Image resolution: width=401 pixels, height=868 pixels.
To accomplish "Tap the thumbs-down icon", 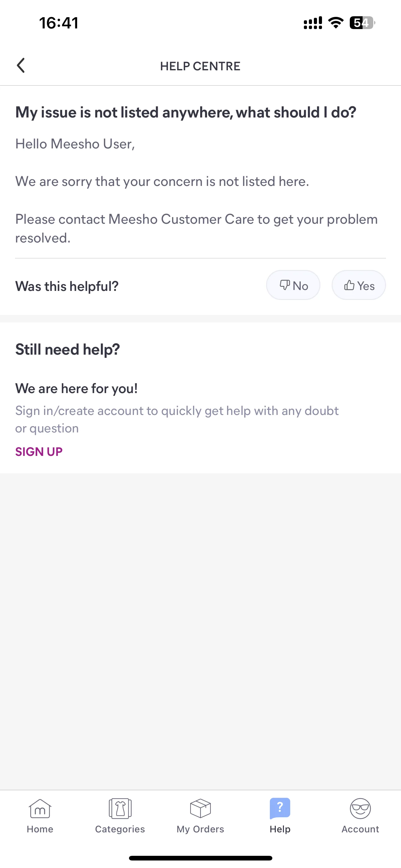I will coord(285,285).
